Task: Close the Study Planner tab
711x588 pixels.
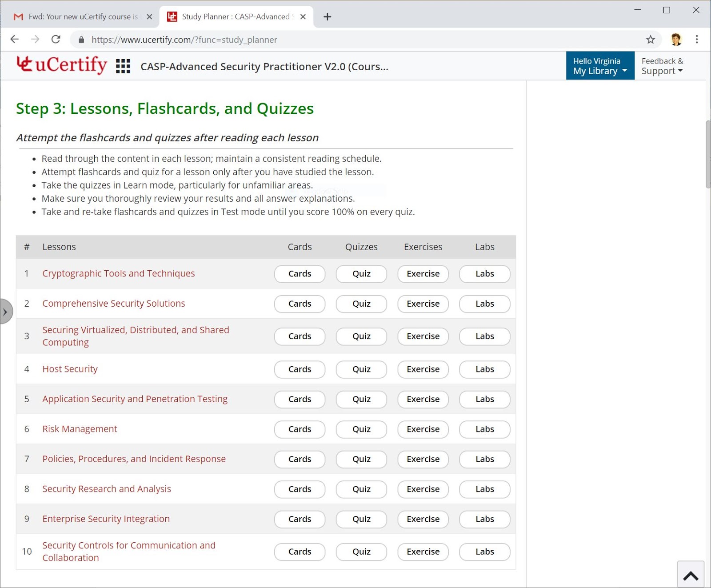Action: click(x=303, y=17)
